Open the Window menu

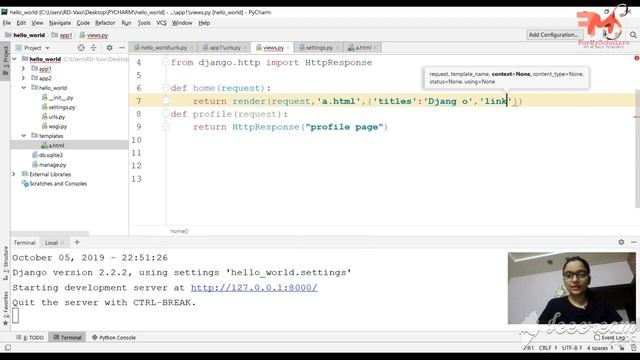(182, 23)
